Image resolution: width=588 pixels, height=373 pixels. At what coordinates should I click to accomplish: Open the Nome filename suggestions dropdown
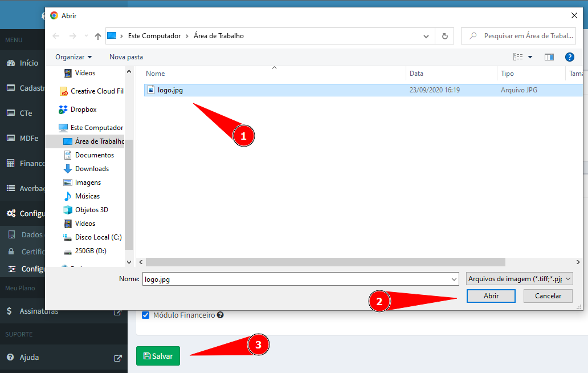pyautogui.click(x=454, y=279)
